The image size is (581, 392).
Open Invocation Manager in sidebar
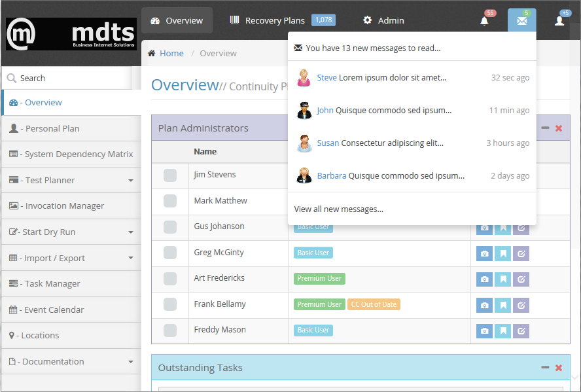pyautogui.click(x=71, y=205)
